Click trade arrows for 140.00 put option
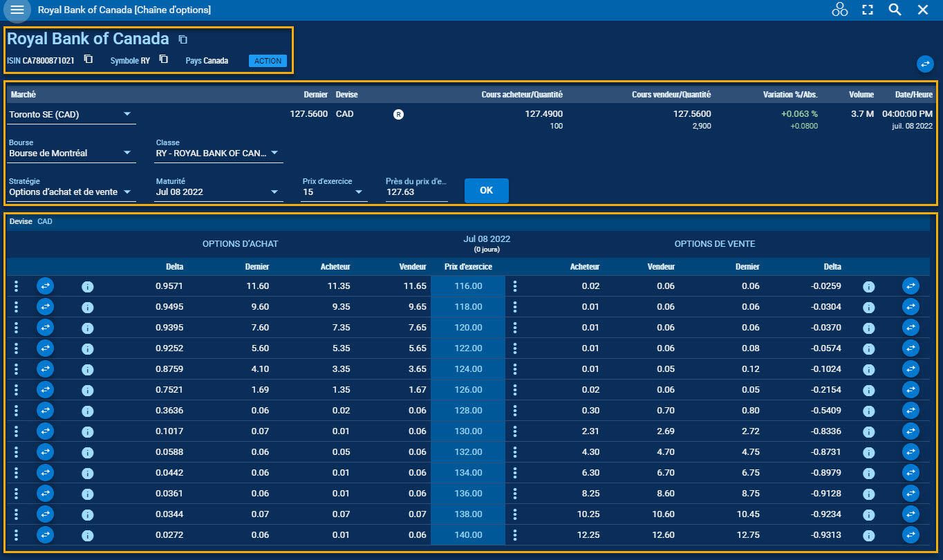943x560 pixels. tap(911, 534)
